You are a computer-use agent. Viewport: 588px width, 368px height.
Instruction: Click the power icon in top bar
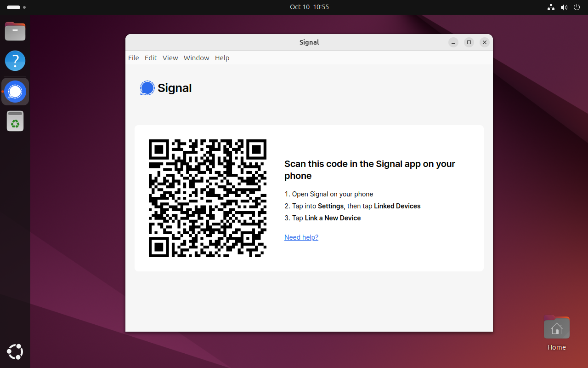(x=577, y=7)
